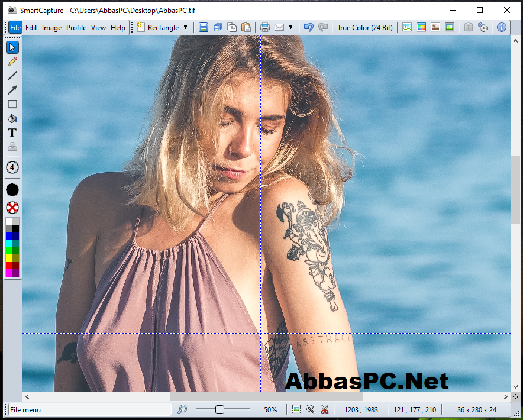Image resolution: width=523 pixels, height=420 pixels.
Task: Click the grayed text clipboard icon
Action: coord(469,27)
